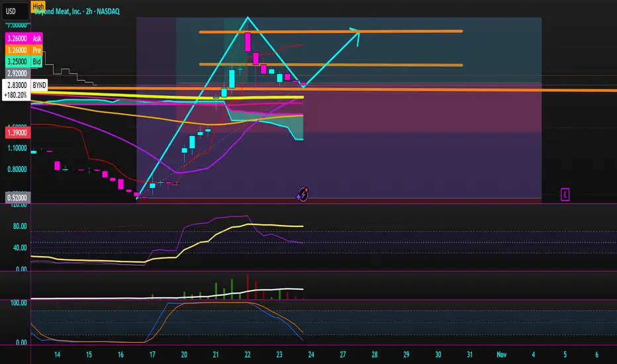
Task: Click the BYND ticker tag
Action: pos(39,85)
